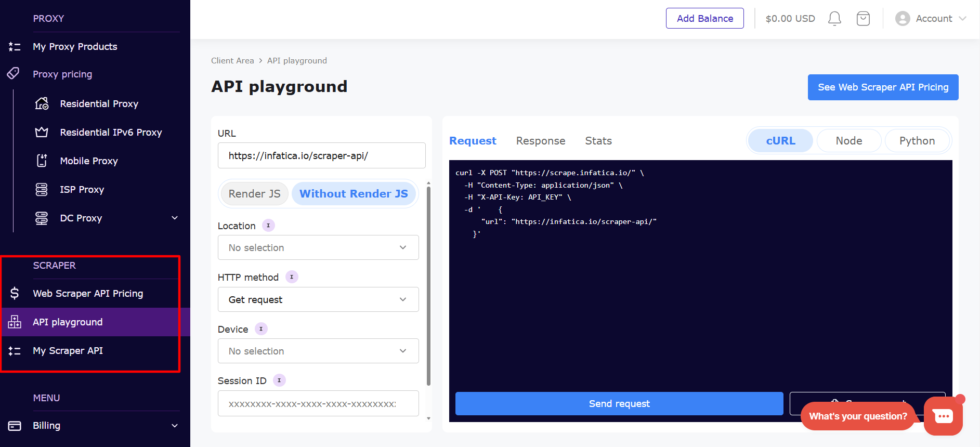Image resolution: width=980 pixels, height=447 pixels.
Task: Click the Residential Proxy house icon
Action: 42,103
